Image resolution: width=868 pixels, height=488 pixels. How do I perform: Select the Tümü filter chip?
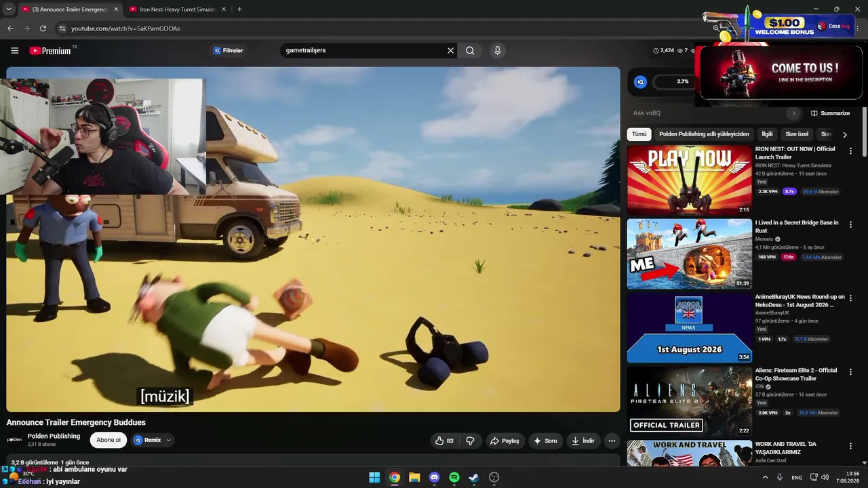[x=639, y=134]
